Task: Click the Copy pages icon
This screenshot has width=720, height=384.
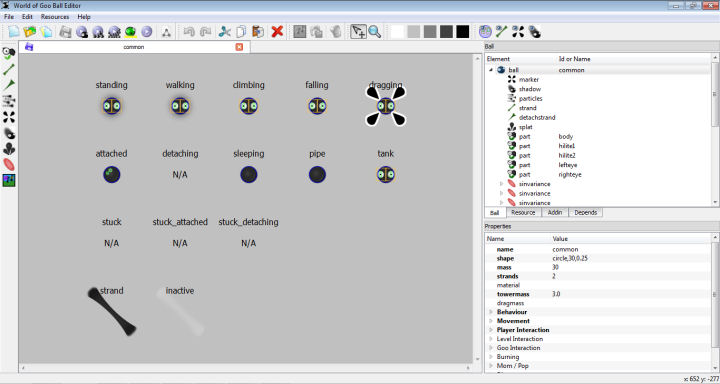Action: 241,32
